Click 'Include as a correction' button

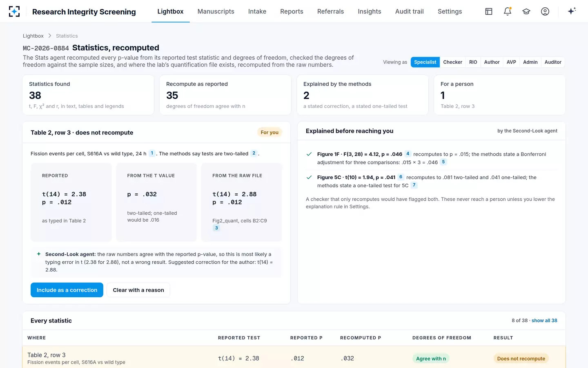pyautogui.click(x=67, y=290)
